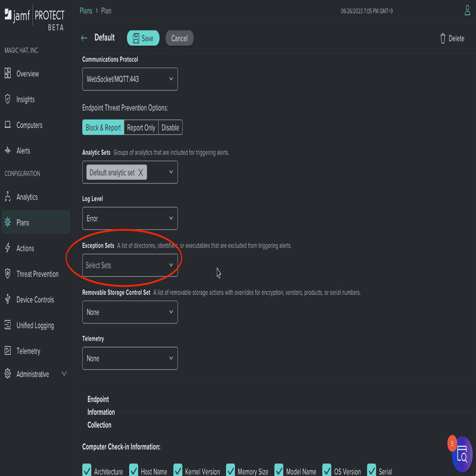Expand the Administrative sidebar section
Viewport: 476px width, 476px height.
coord(64,373)
